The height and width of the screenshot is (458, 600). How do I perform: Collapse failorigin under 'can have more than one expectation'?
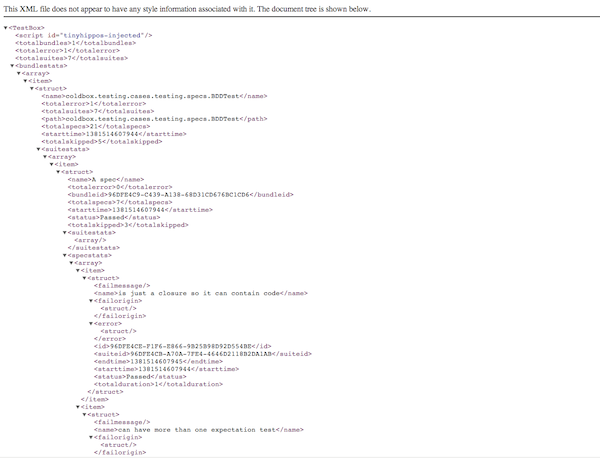click(x=89, y=435)
